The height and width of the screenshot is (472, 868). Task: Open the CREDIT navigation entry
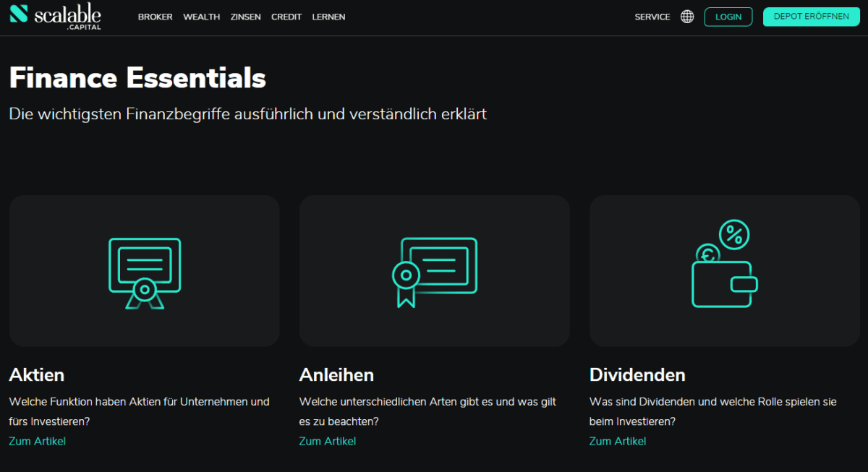286,17
